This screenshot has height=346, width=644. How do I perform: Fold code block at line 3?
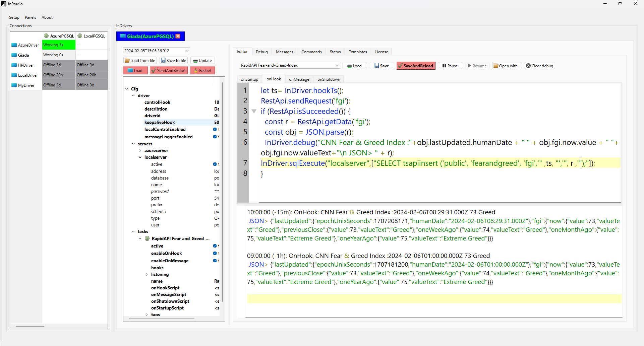(254, 111)
